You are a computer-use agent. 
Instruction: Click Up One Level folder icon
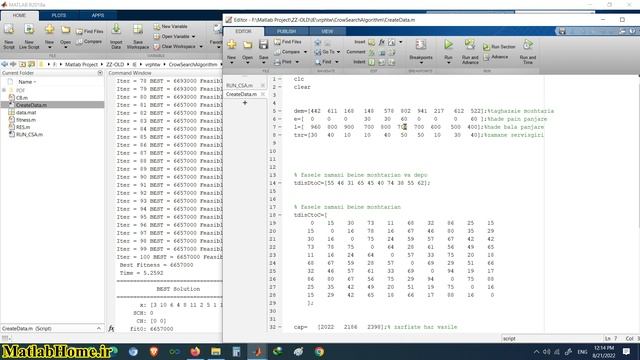coord(22,64)
